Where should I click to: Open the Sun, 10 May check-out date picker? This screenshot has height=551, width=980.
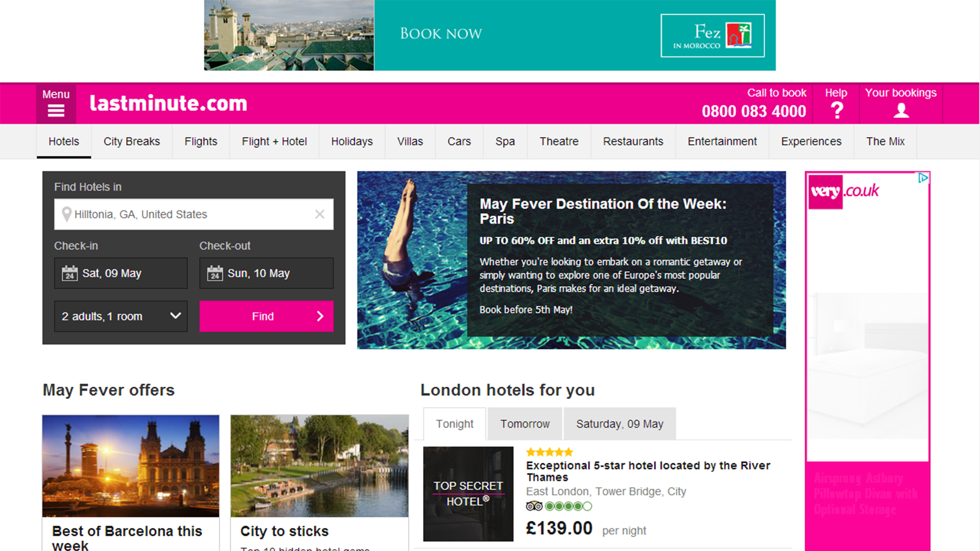(x=266, y=273)
